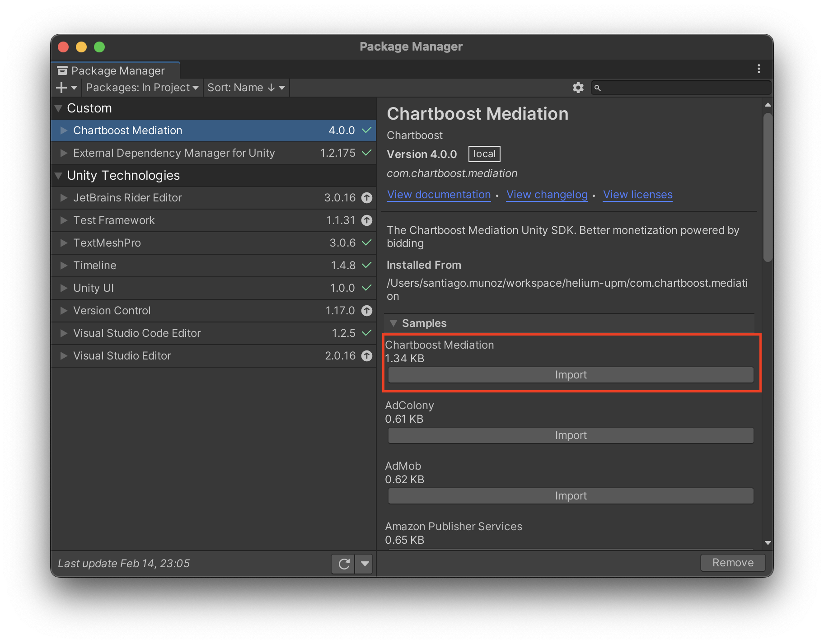Expand the TextMeshPro package row
The width and height of the screenshot is (824, 644).
pos(64,243)
